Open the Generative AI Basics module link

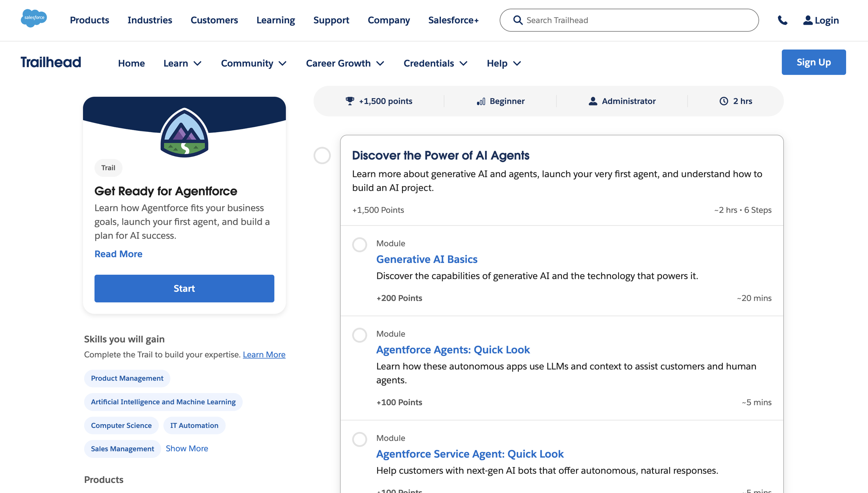[427, 259]
